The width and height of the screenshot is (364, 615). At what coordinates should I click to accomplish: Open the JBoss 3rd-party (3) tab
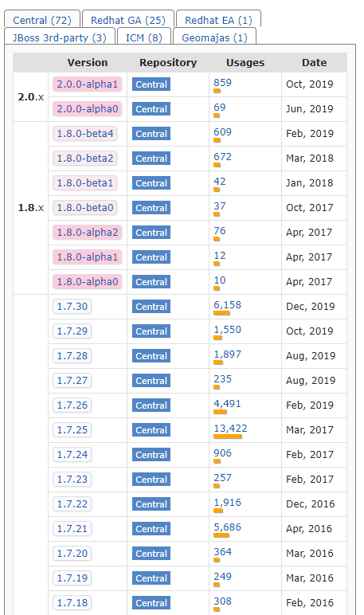pos(60,37)
